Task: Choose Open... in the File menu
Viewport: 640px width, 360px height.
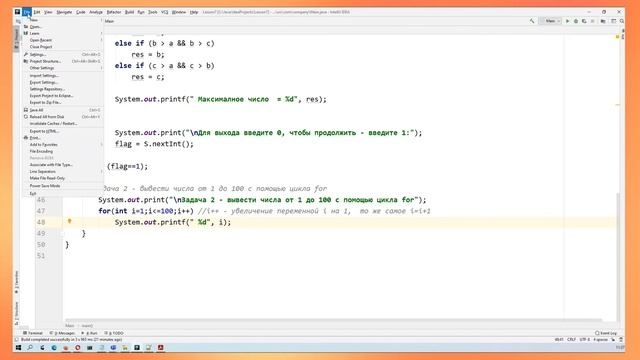Action: (x=63, y=27)
